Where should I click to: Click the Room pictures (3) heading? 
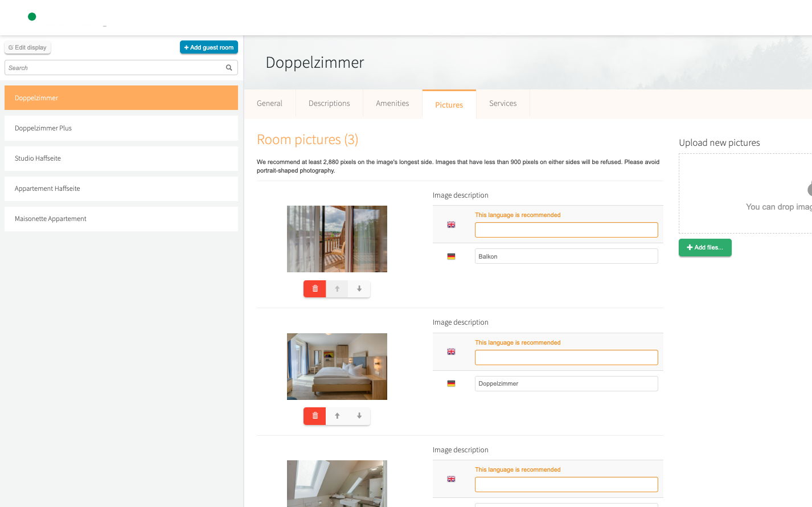[x=307, y=140]
